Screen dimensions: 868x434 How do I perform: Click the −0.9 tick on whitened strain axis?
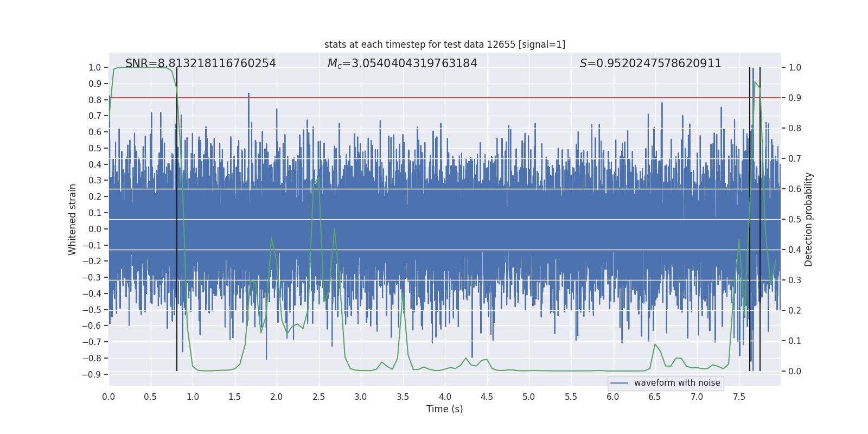tap(91, 374)
